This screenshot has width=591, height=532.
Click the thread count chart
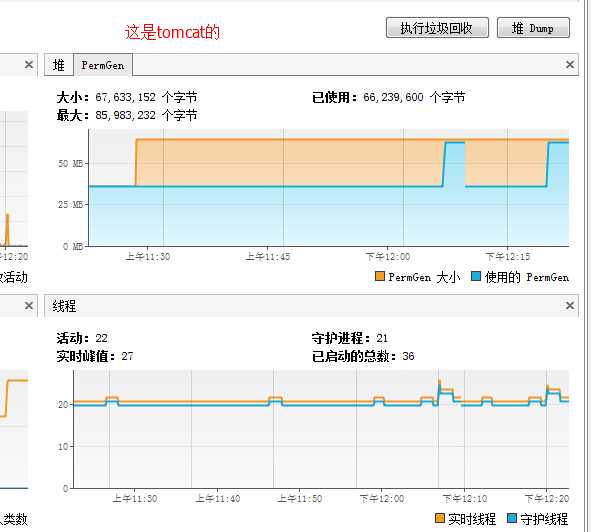(x=321, y=429)
